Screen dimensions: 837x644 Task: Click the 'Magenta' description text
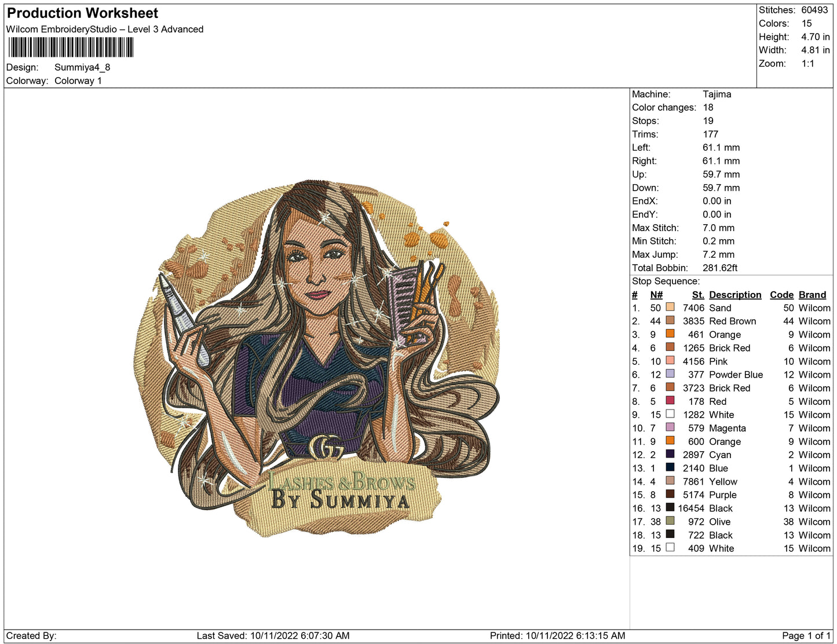click(x=728, y=428)
